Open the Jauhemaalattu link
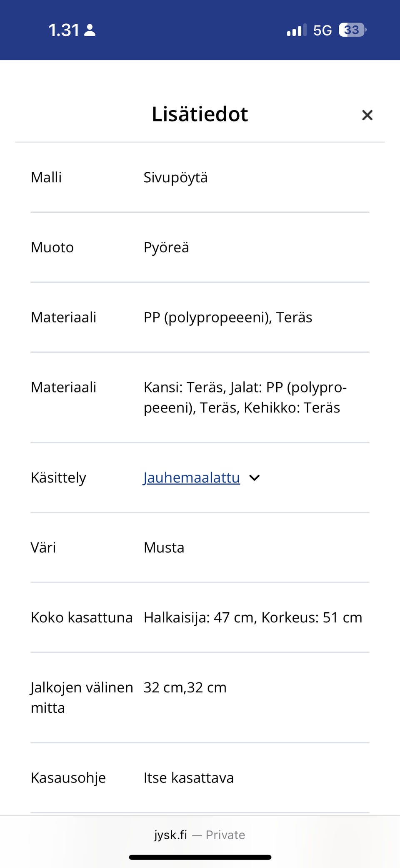Image resolution: width=400 pixels, height=868 pixels. coord(191,478)
